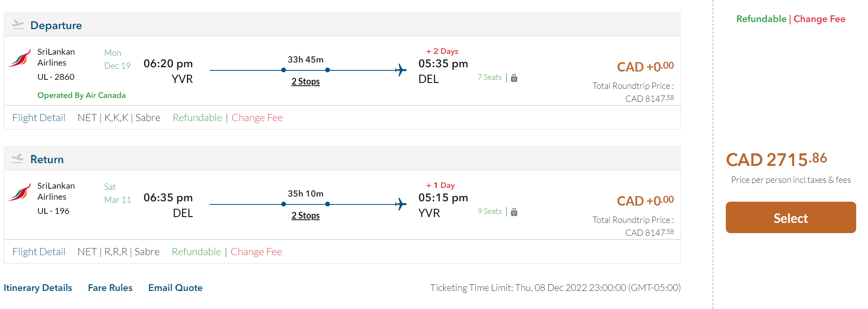Open Flight Detail for return flight
This screenshot has width=868, height=309.
tap(39, 252)
